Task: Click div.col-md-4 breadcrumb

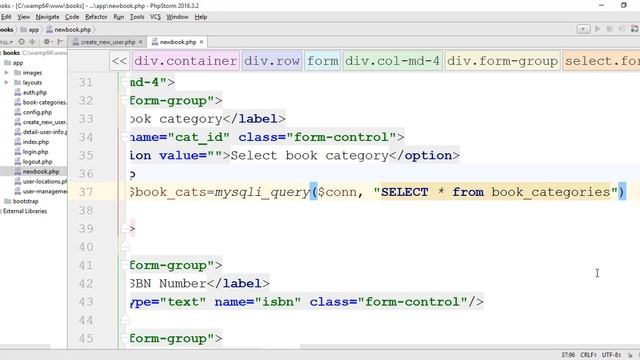Action: (x=392, y=61)
